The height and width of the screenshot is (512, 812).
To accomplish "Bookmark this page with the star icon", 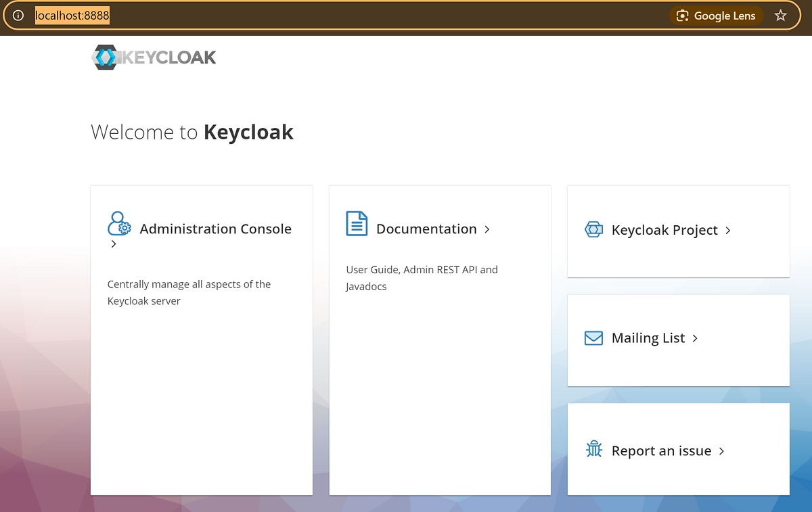I will point(781,16).
